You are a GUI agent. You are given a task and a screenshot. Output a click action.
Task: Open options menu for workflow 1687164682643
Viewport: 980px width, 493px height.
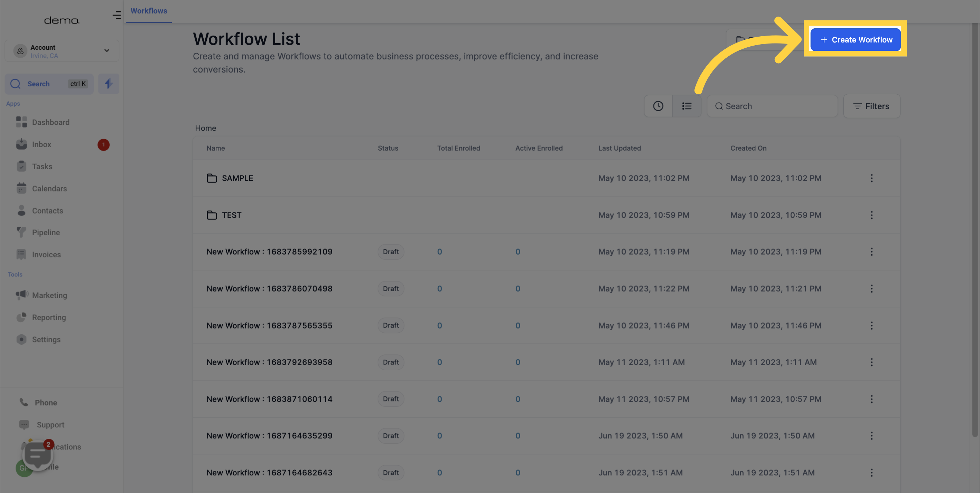pos(871,473)
